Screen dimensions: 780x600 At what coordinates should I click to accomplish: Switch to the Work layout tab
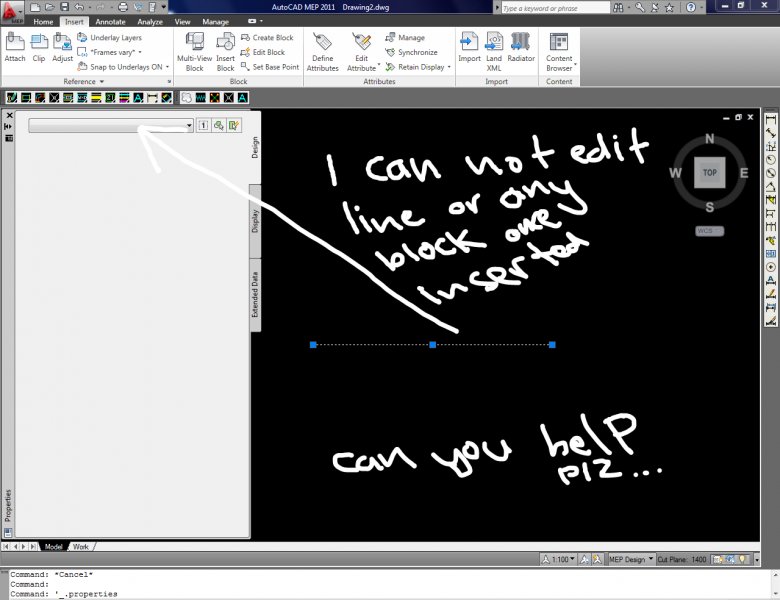(x=81, y=546)
